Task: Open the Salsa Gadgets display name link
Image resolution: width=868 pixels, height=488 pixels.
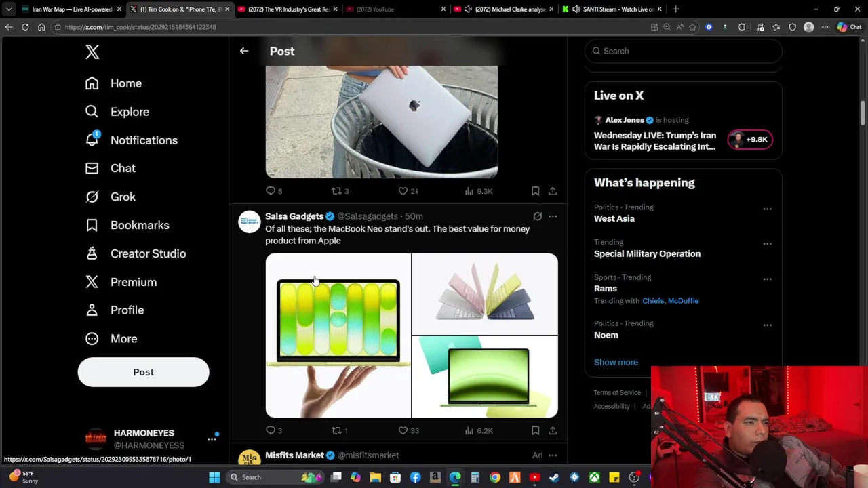Action: pyautogui.click(x=294, y=216)
